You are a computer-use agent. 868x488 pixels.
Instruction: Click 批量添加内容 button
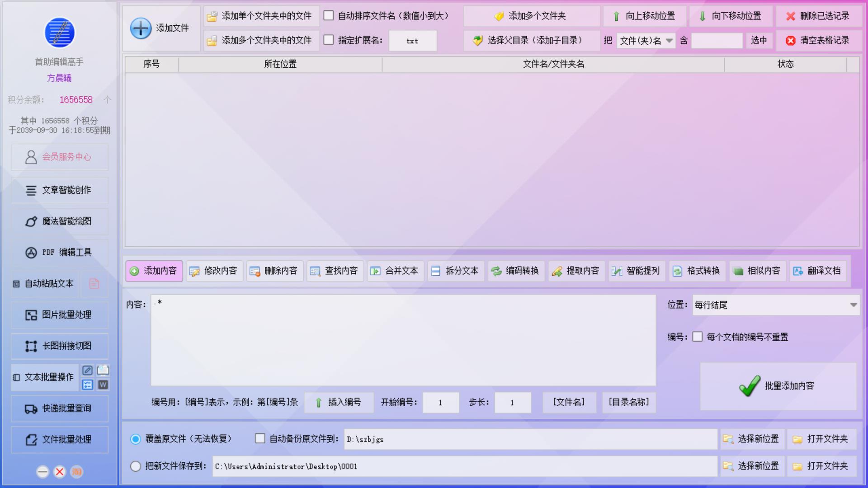point(778,386)
